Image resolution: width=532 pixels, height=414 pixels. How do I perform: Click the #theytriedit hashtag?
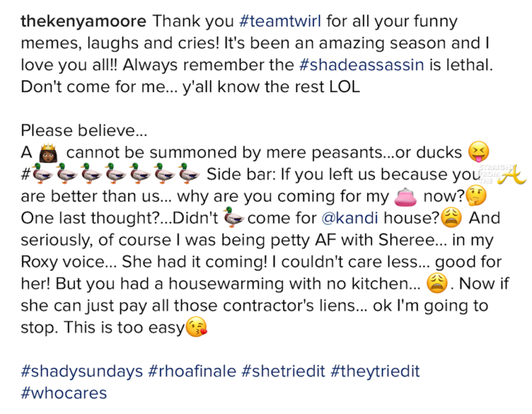click(x=375, y=371)
